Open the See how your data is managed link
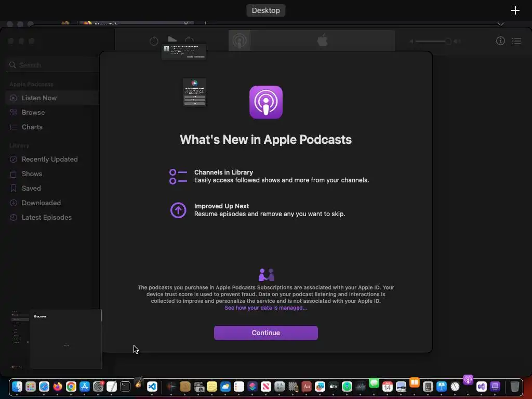 (x=265, y=308)
